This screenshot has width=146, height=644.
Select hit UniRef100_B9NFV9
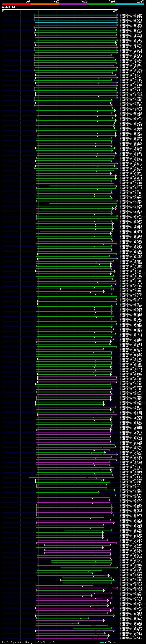(x=131, y=45)
